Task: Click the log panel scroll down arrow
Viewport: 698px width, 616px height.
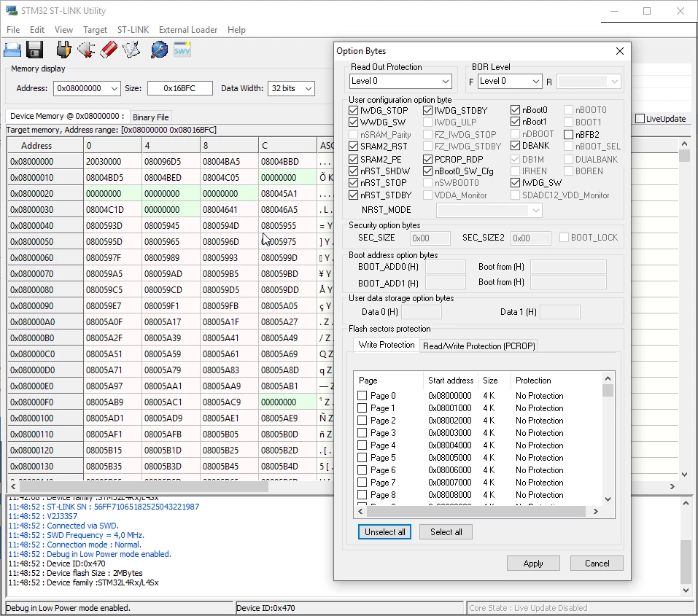Action: [x=686, y=590]
